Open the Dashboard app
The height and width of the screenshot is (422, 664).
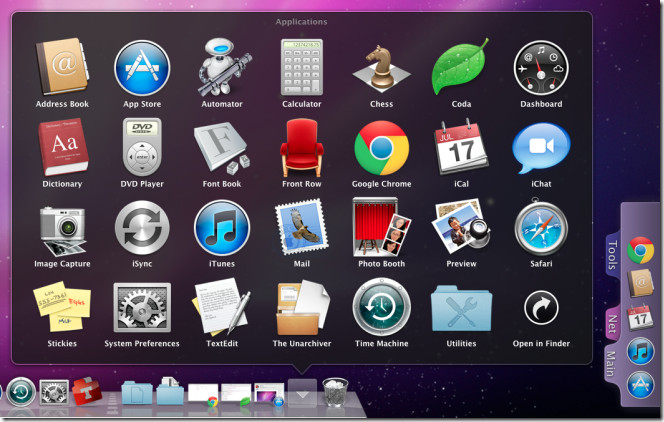(541, 68)
